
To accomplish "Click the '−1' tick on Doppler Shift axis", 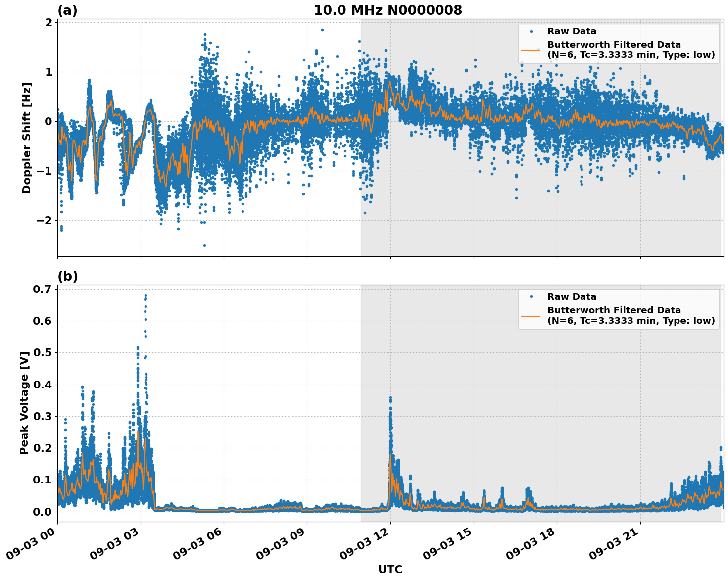I will point(44,171).
